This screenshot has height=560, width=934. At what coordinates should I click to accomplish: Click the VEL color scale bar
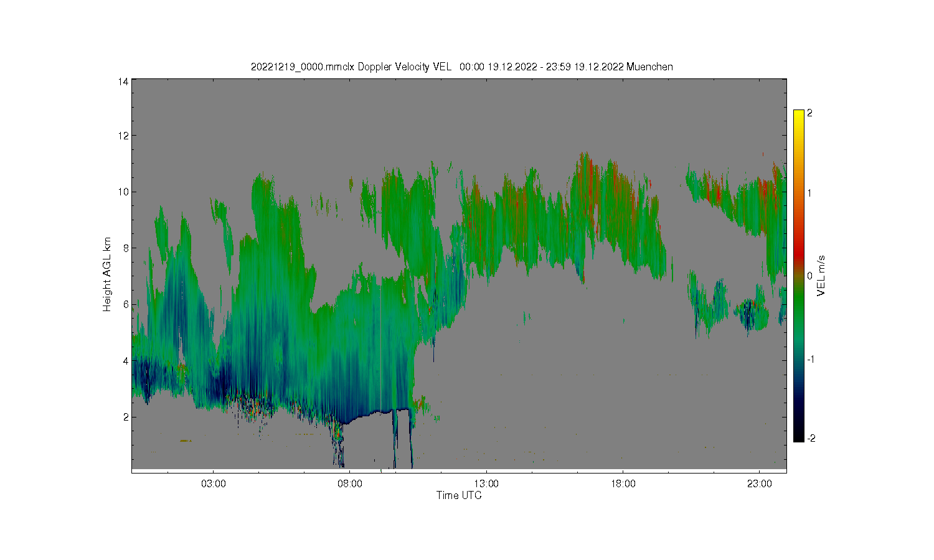point(799,276)
